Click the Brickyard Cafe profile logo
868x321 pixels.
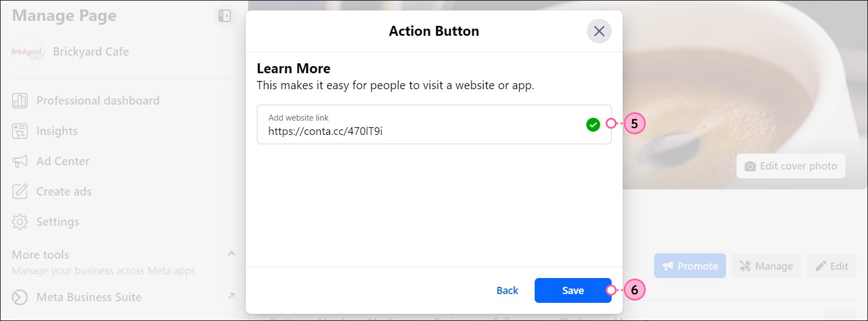[28, 52]
